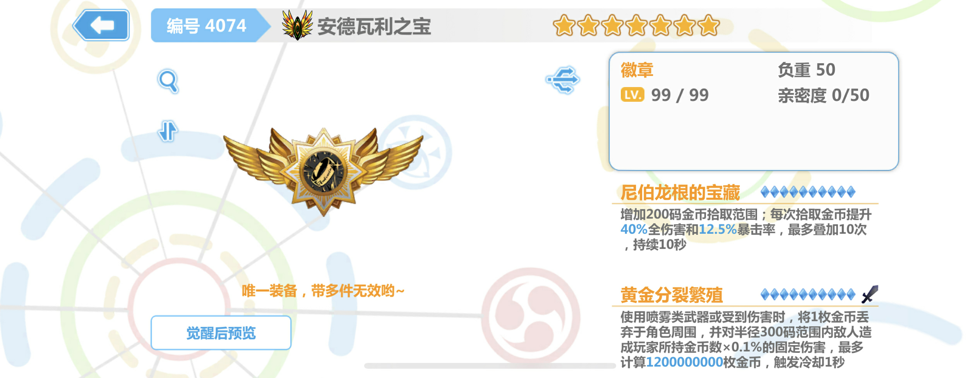Tap the back arrow button
The height and width of the screenshot is (378, 980).
pyautogui.click(x=101, y=25)
